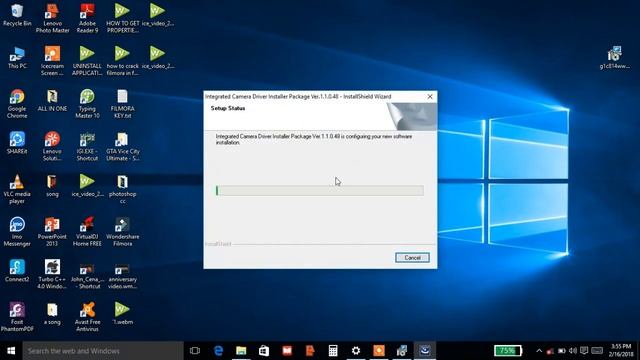Select Lenovo Photo Master desktop icon
The image size is (640, 360).
[x=52, y=18]
